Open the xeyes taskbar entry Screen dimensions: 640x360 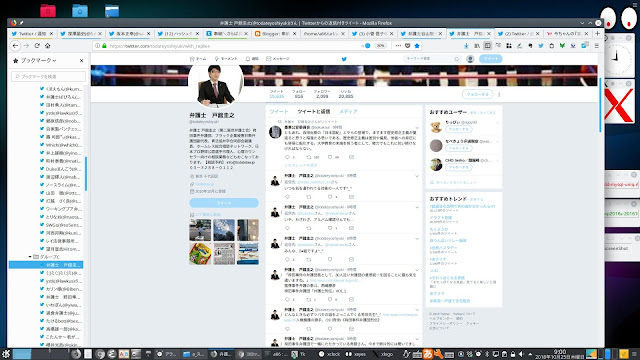tap(356, 354)
